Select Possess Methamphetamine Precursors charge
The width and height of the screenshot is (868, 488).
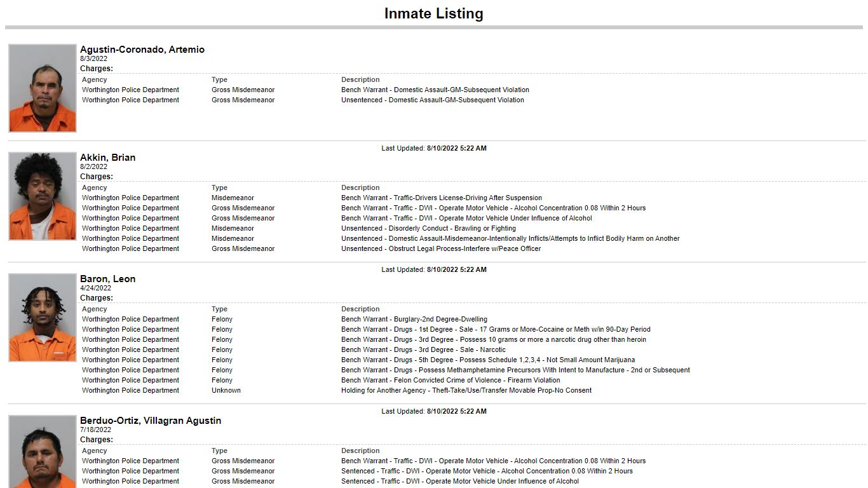pyautogui.click(x=515, y=370)
